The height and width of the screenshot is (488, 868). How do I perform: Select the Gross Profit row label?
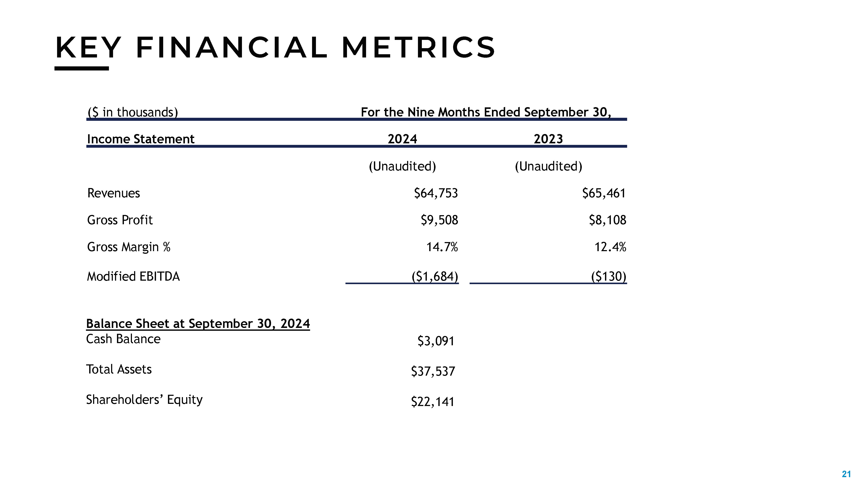pyautogui.click(x=120, y=220)
